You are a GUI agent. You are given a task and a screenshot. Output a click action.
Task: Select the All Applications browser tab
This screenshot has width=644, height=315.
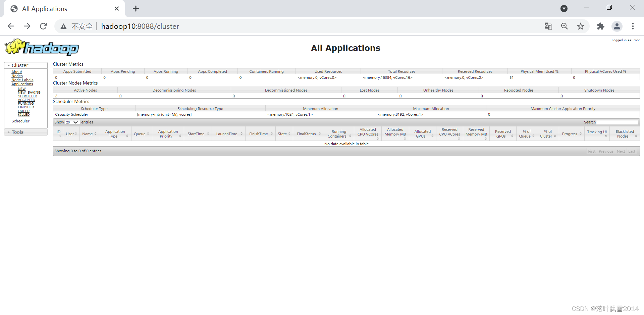64,9
